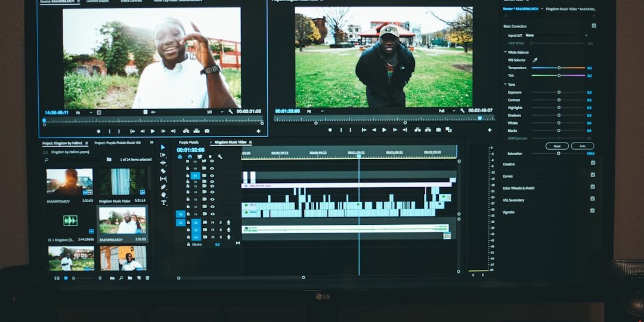Open Project: Purple Pistols Music Vid tab

tap(117, 143)
